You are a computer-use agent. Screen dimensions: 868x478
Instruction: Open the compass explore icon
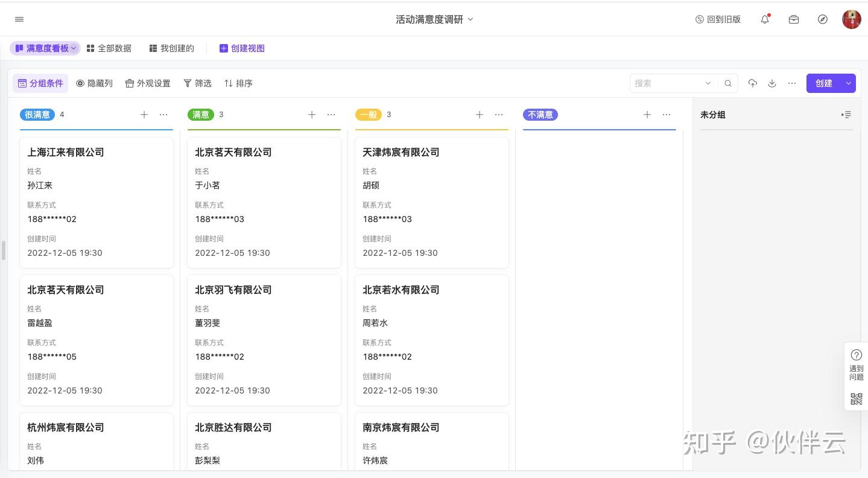point(823,19)
